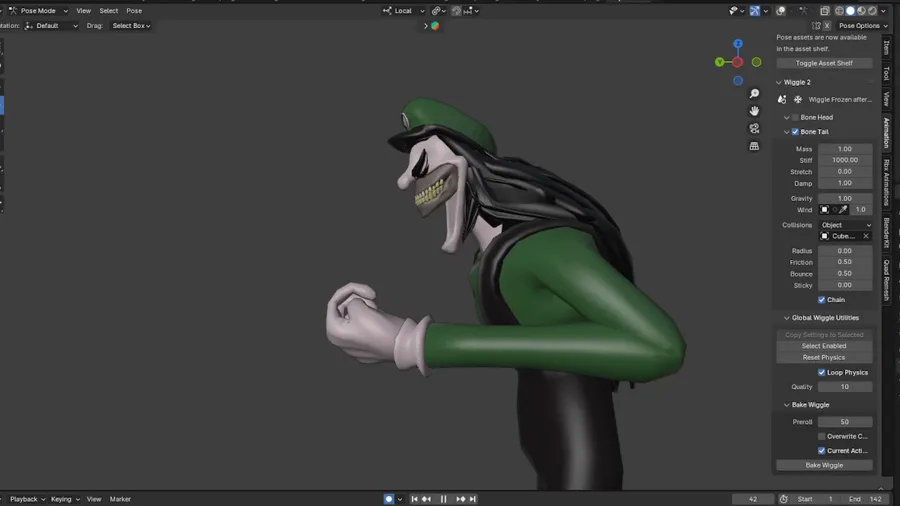900x506 pixels.
Task: Switch to the Animation sidebar tab
Action: [887, 133]
